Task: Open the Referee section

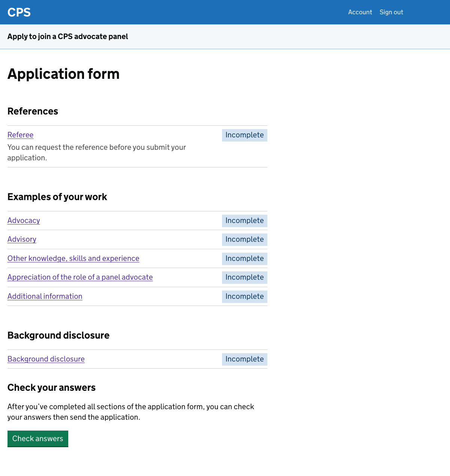Action: [20, 135]
